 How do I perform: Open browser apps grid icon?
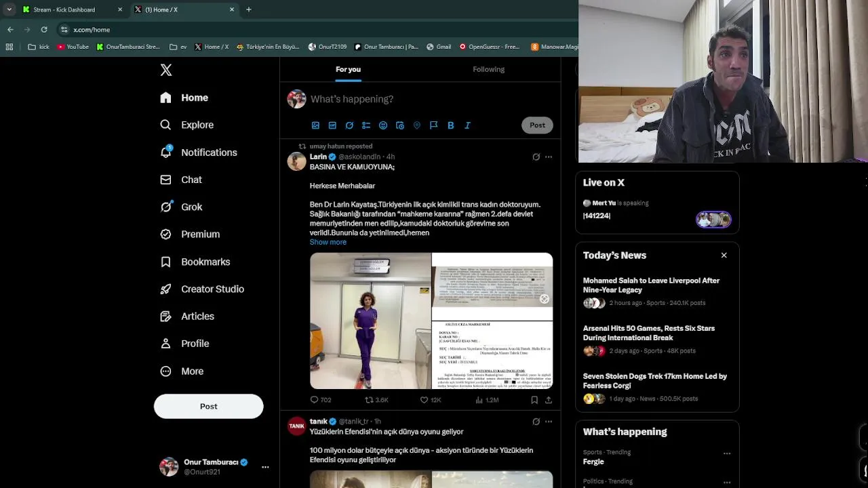pyautogui.click(x=9, y=47)
